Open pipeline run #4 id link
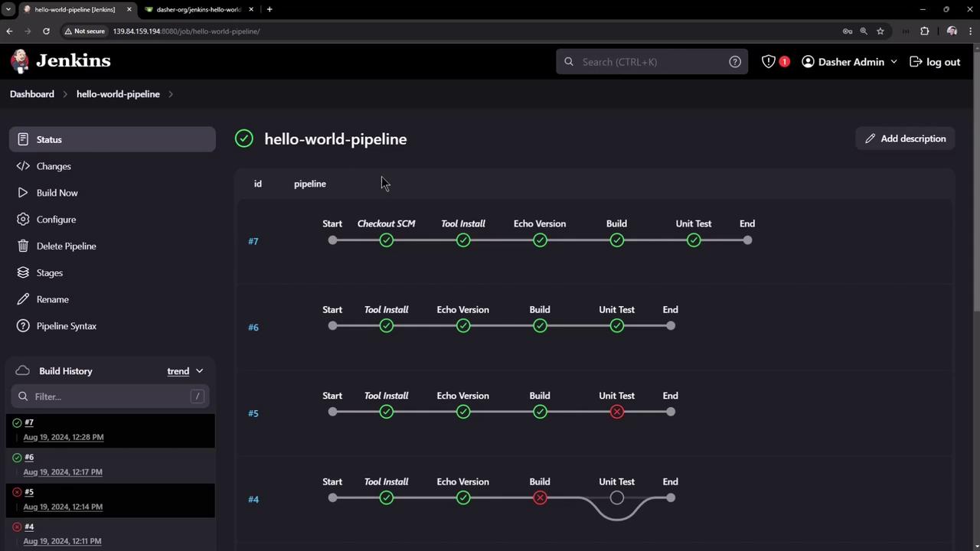 click(253, 500)
